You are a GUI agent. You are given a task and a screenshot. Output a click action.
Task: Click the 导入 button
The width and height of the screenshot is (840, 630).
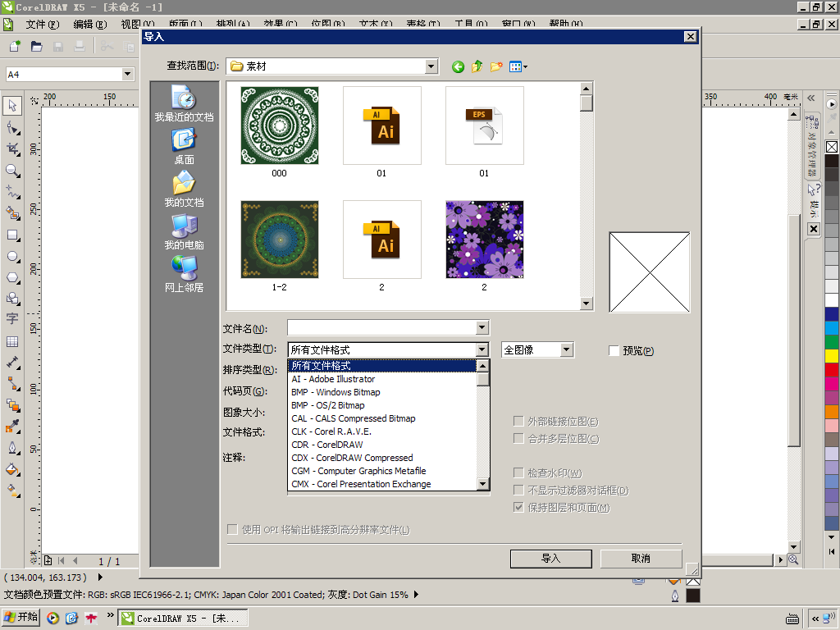tap(550, 558)
